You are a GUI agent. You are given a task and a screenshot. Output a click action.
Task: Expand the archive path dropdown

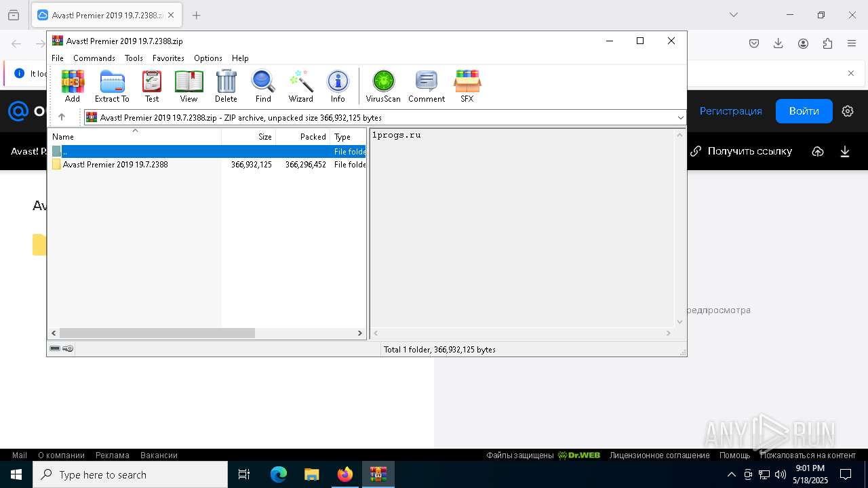pos(680,118)
